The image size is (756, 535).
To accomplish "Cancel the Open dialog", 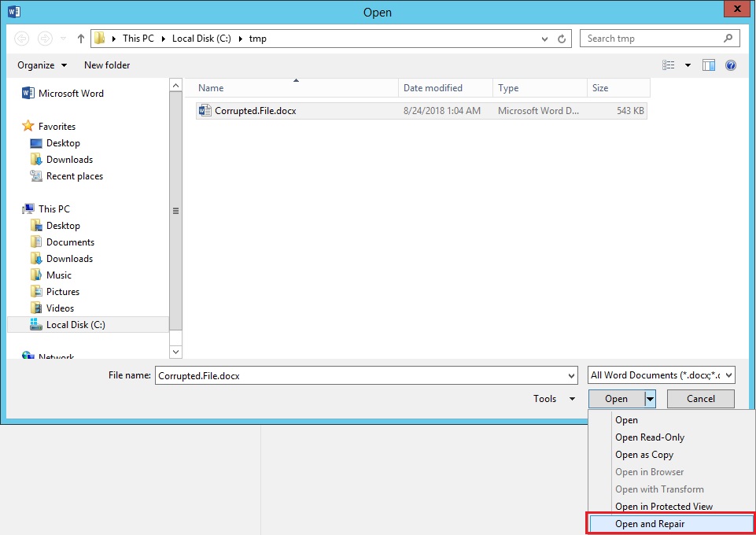I will coord(701,399).
